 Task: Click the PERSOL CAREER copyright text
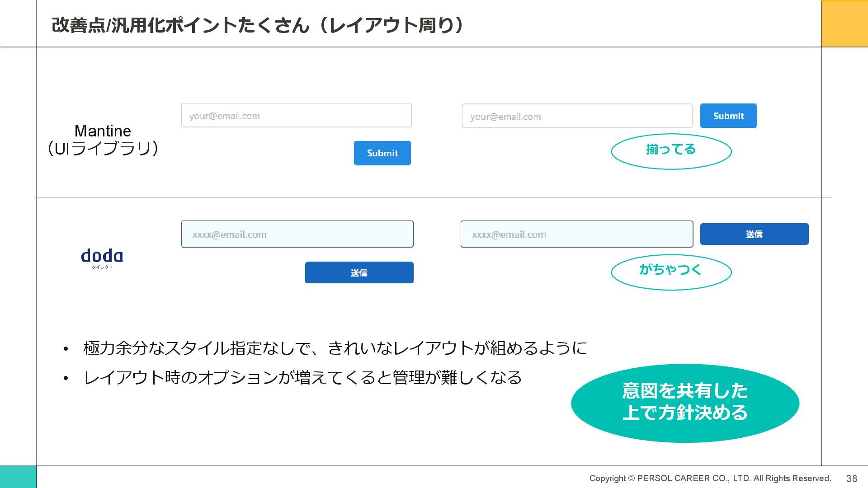(x=710, y=478)
